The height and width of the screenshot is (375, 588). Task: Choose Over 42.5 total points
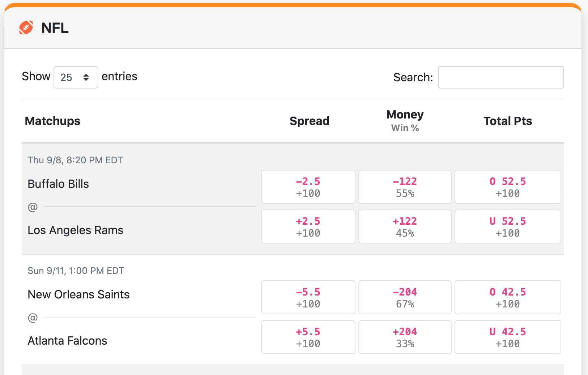(508, 297)
